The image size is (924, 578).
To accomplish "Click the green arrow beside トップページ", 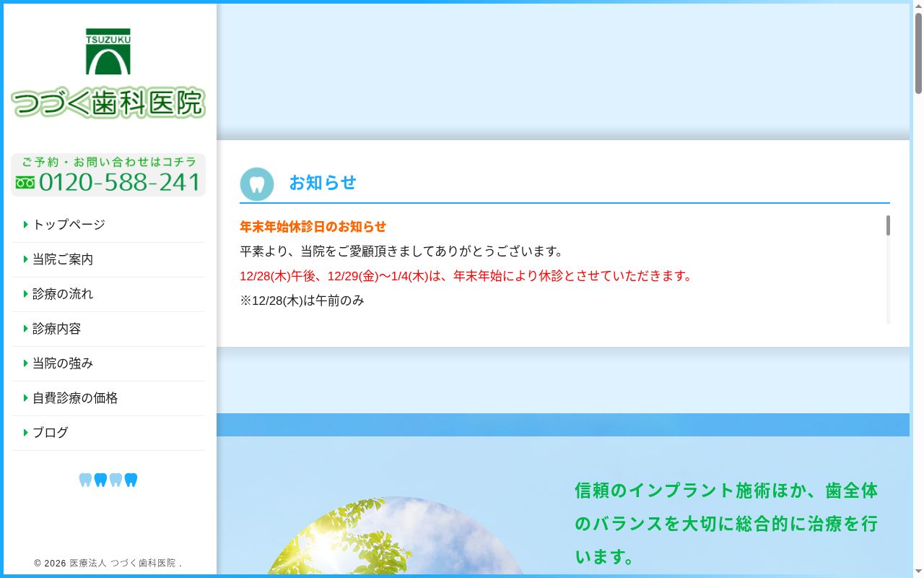I will click(x=26, y=225).
